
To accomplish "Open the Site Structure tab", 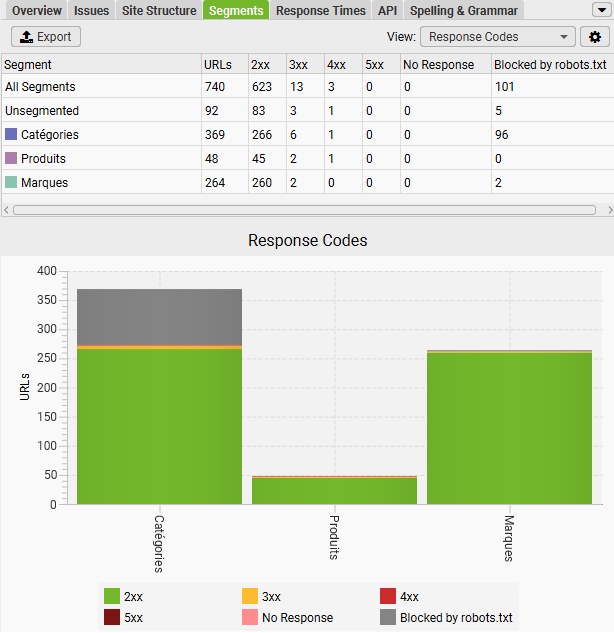I will (x=158, y=11).
